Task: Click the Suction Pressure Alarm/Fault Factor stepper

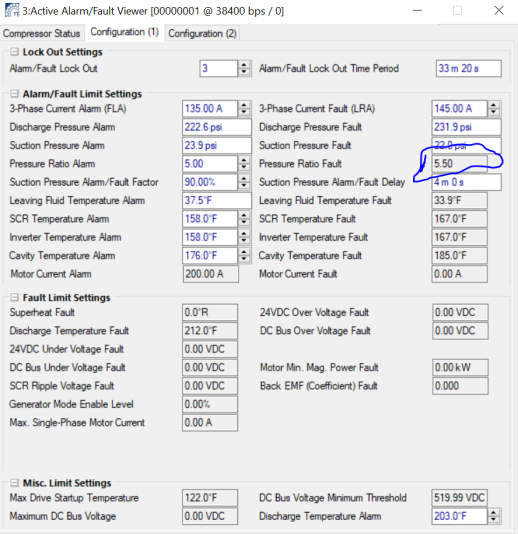Action: [x=244, y=182]
